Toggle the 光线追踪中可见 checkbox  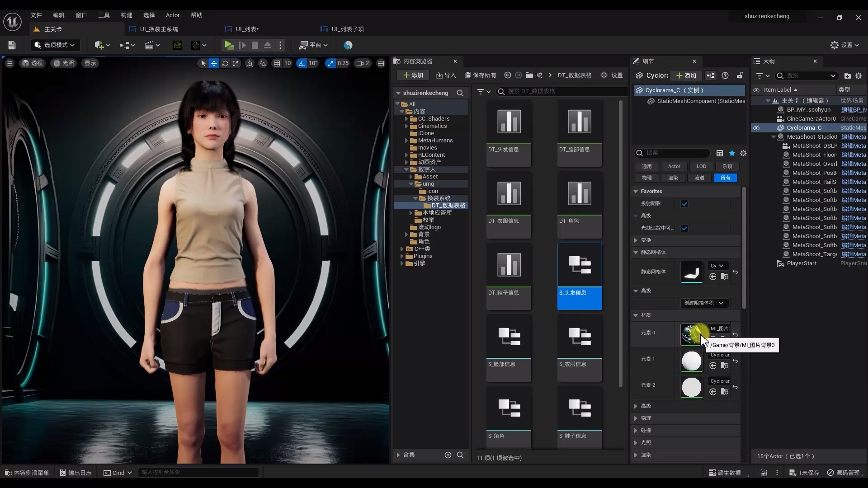coord(684,228)
